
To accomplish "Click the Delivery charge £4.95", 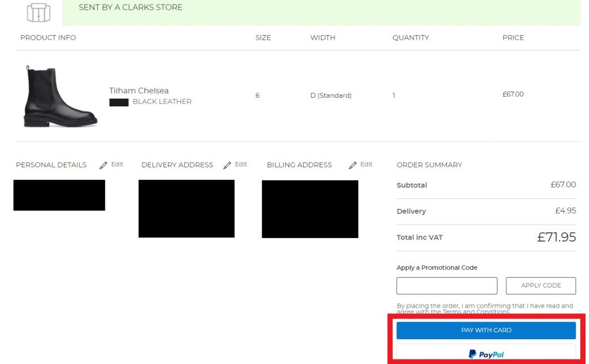I will [x=565, y=210].
